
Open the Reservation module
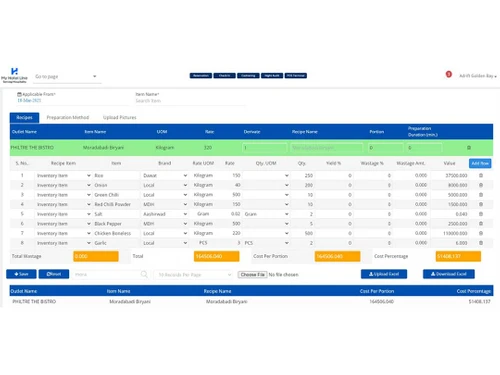[x=201, y=76]
